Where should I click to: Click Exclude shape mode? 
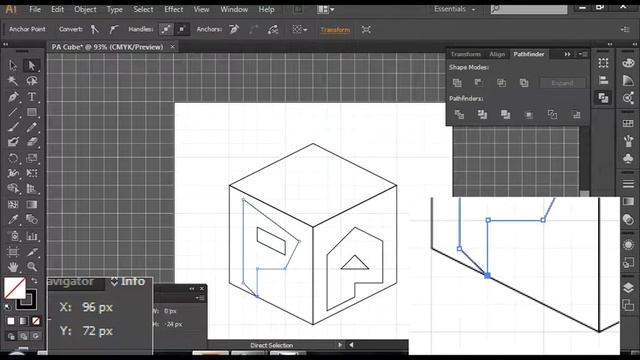pyautogui.click(x=524, y=83)
